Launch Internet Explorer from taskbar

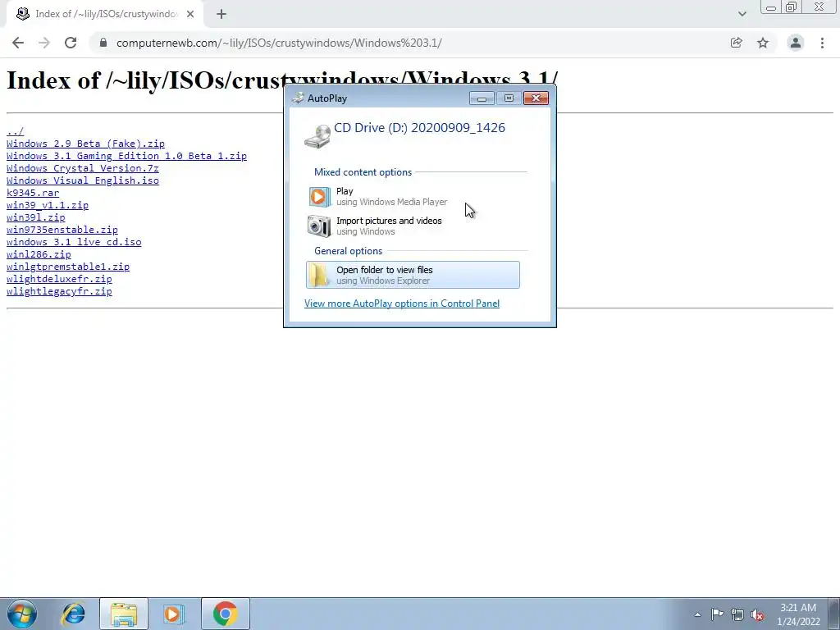pyautogui.click(x=73, y=614)
